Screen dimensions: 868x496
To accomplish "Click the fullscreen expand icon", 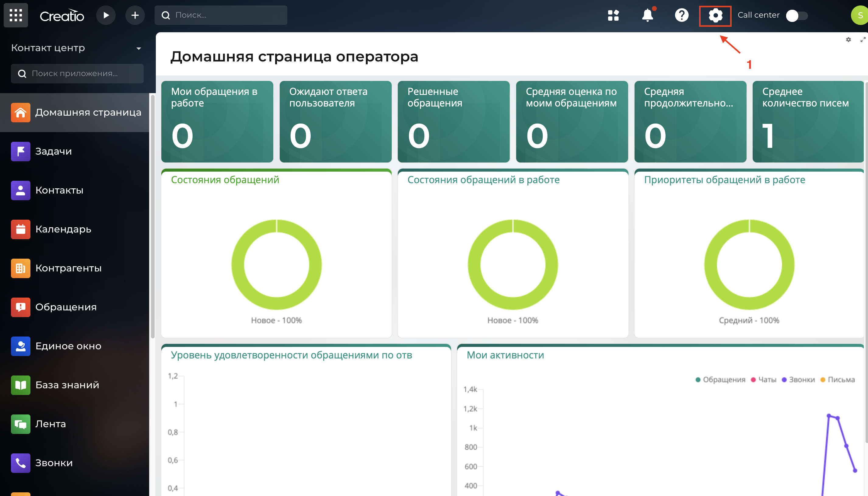I will click(x=863, y=40).
